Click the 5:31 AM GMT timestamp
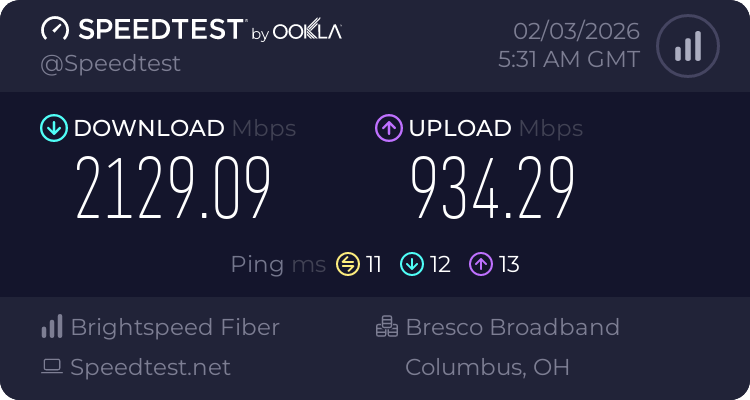 click(568, 59)
